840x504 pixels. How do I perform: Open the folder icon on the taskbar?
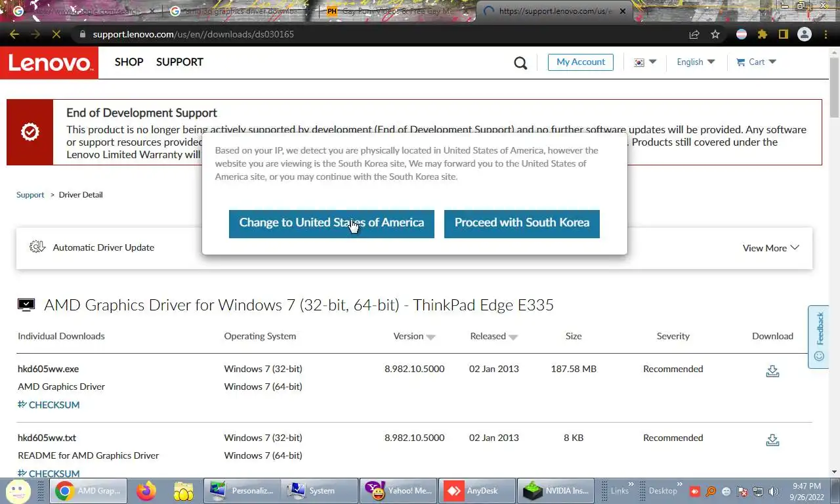pyautogui.click(x=184, y=490)
